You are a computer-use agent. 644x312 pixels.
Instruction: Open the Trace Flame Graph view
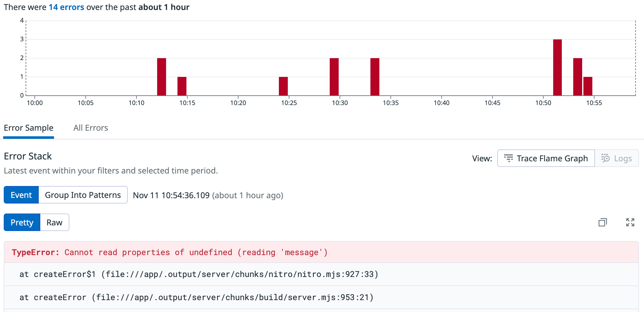pyautogui.click(x=546, y=159)
